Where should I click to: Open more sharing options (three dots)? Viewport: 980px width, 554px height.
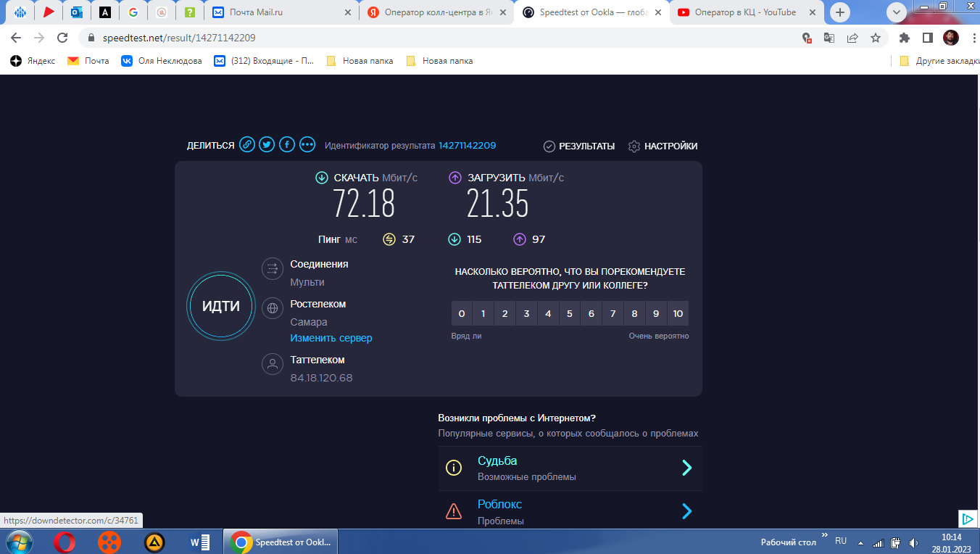(307, 145)
